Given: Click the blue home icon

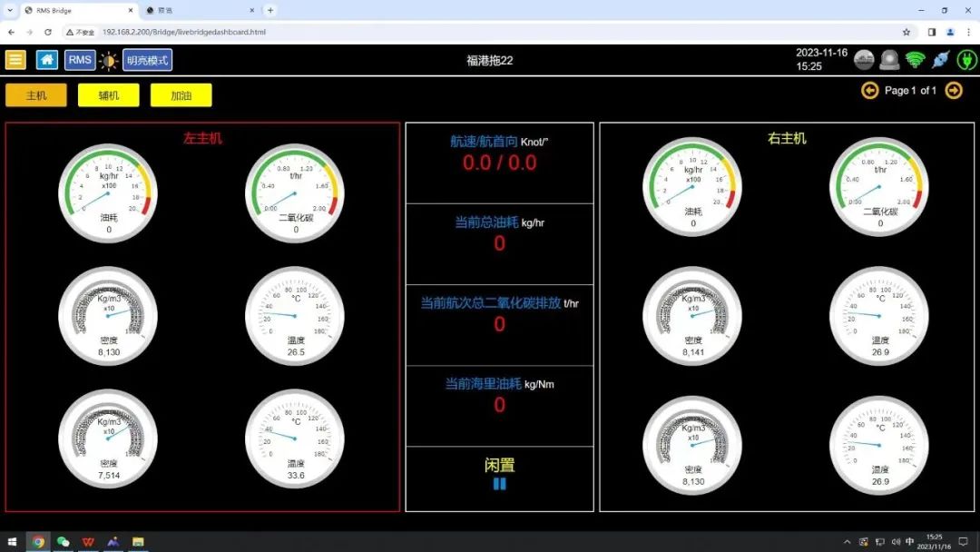Looking at the screenshot, I should pyautogui.click(x=46, y=59).
